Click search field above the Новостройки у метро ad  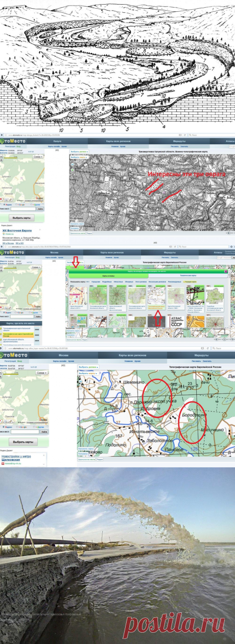click(25, 432)
